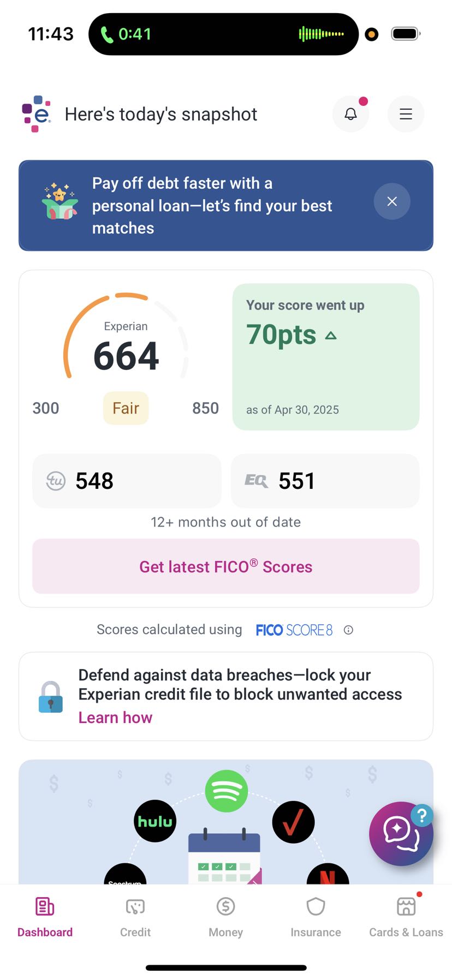The image size is (452, 980).
Task: Tap the FICO Score 8 info icon
Action: point(348,630)
